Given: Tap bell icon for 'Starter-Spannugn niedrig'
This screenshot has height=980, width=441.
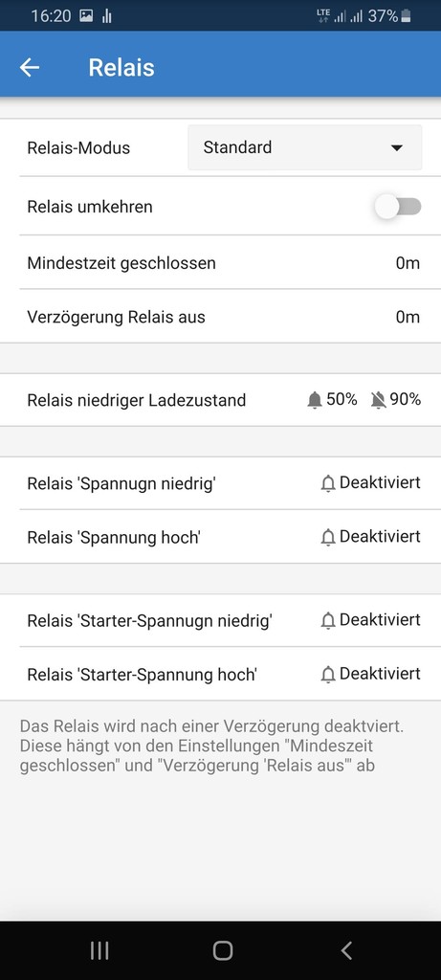Looking at the screenshot, I should [328, 620].
